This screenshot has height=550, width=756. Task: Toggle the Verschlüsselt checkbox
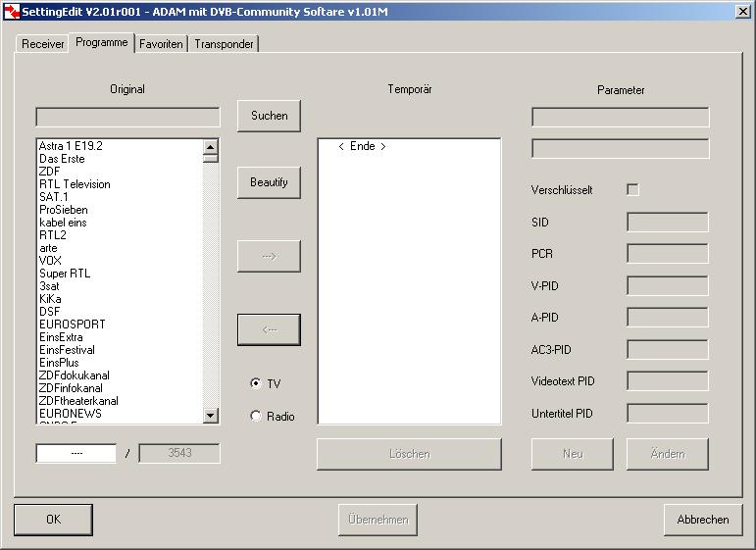[632, 189]
